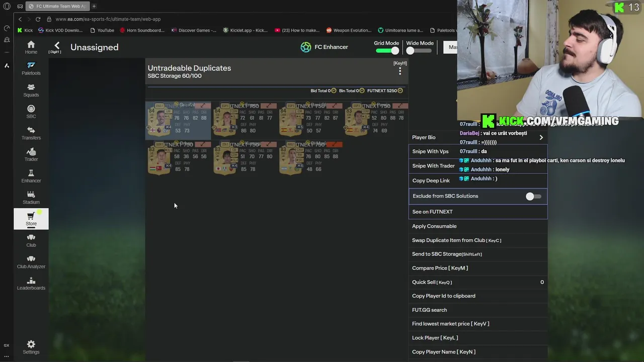
Task: Choose Swap Duplicate Item from Club
Action: (x=478, y=240)
